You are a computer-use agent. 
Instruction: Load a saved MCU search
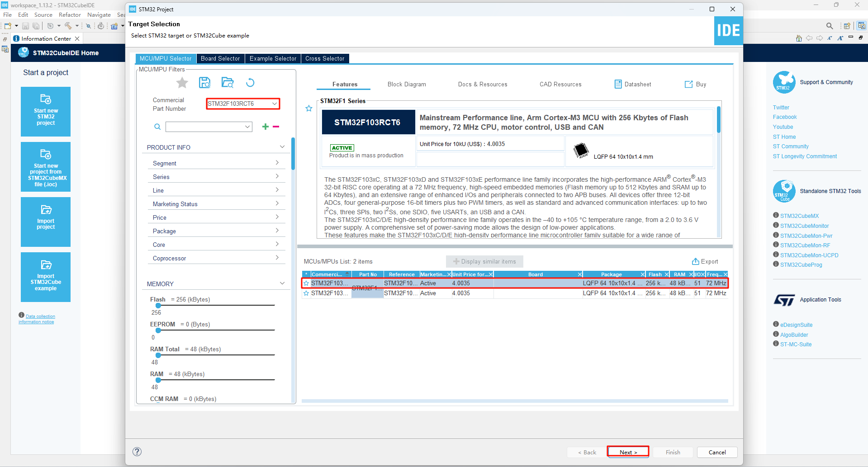tap(228, 82)
